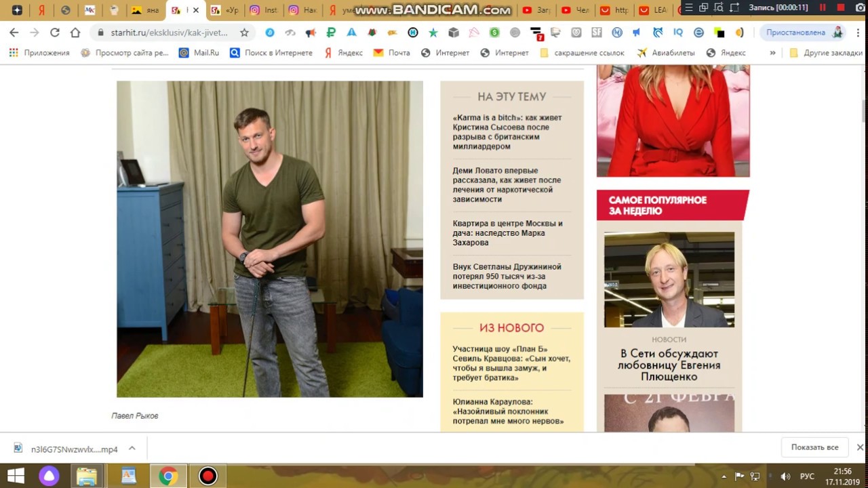Viewport: 868px width, 488px height.
Task: Expand the mp4 download options arrow
Action: [132, 448]
